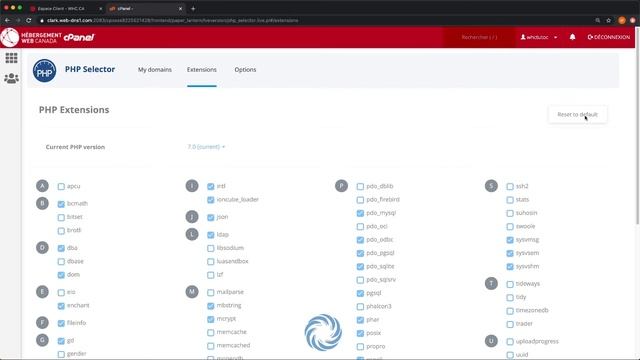Bookmark page with the star icon

[608, 20]
